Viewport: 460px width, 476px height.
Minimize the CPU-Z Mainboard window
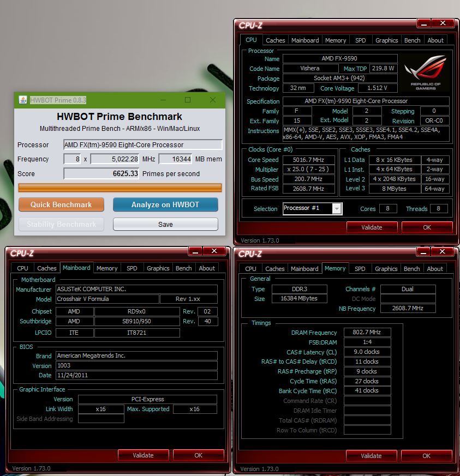[x=195, y=251]
